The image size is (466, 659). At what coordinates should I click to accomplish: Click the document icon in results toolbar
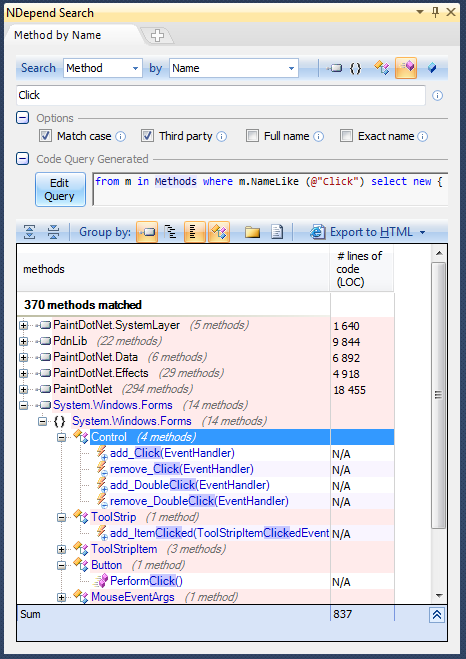277,232
